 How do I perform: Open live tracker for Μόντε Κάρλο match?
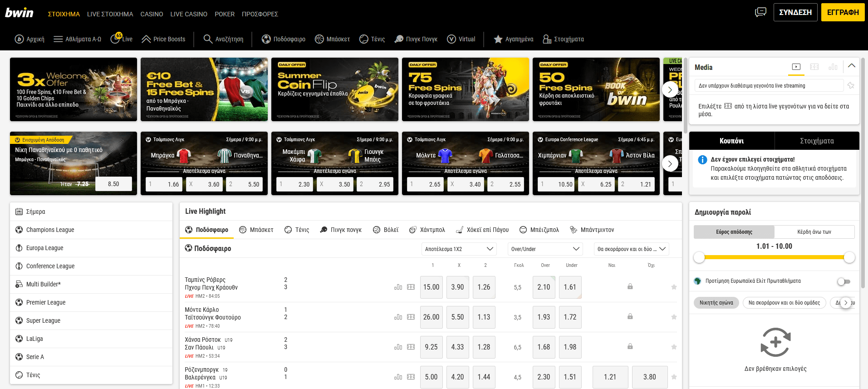coord(411,317)
